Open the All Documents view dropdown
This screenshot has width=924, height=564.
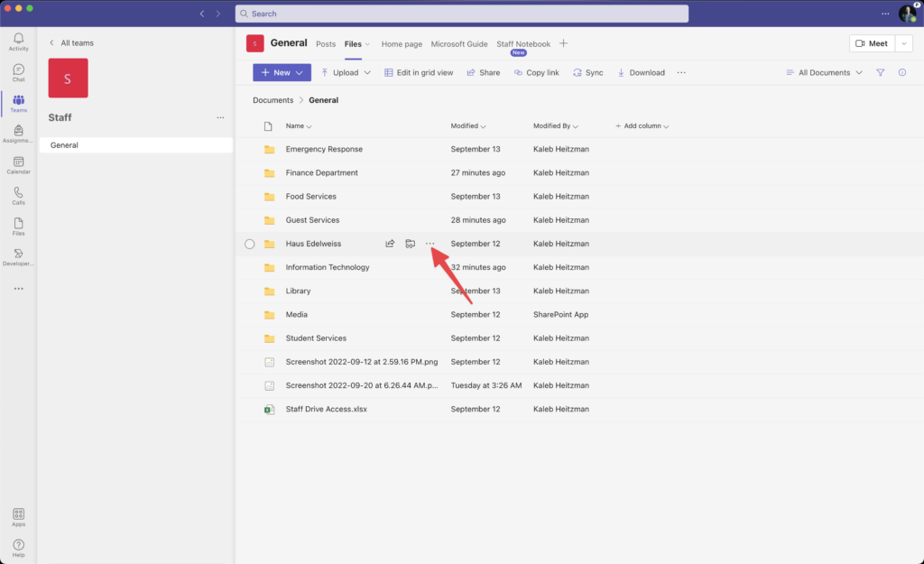coord(825,72)
